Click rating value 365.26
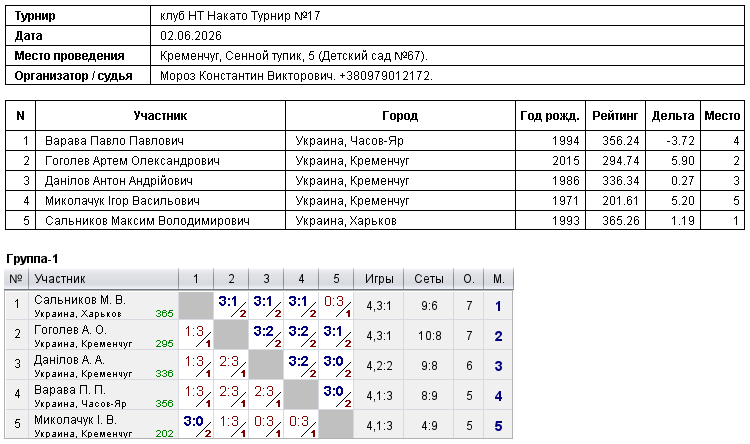The image size is (750, 444). 621,221
